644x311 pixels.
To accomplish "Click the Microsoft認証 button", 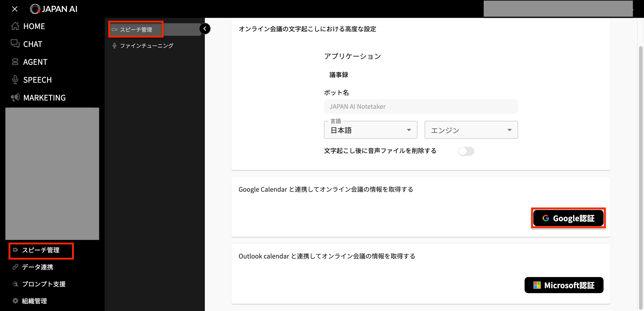I will click(564, 285).
